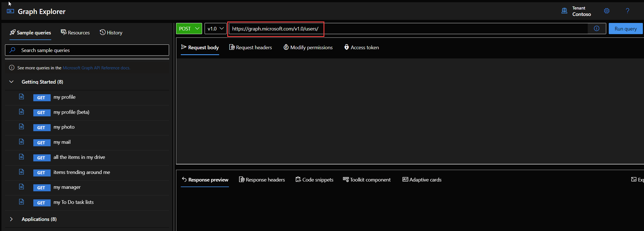
Task: Click the help question mark icon
Action: pyautogui.click(x=627, y=11)
